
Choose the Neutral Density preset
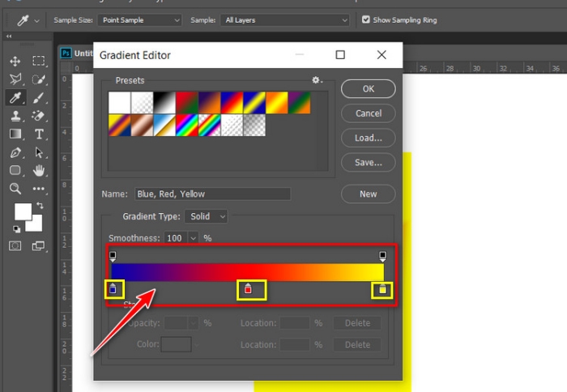pyautogui.click(x=254, y=125)
